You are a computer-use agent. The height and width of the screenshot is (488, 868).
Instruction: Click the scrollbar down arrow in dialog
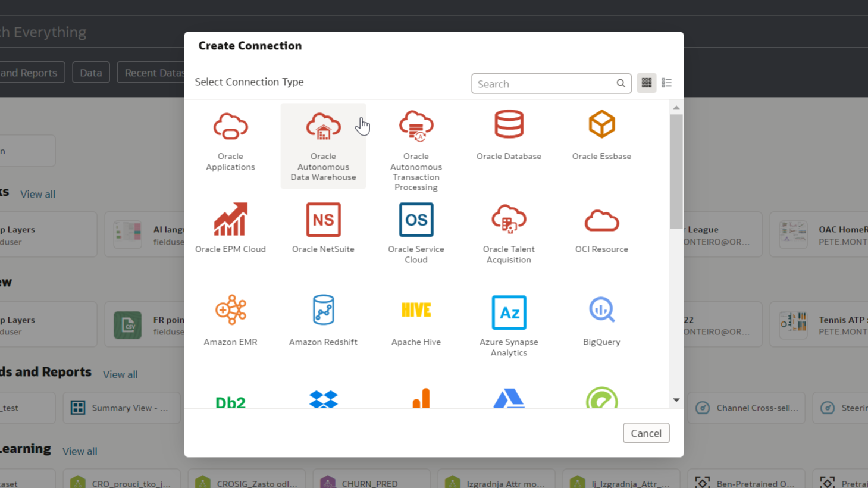[x=676, y=401]
